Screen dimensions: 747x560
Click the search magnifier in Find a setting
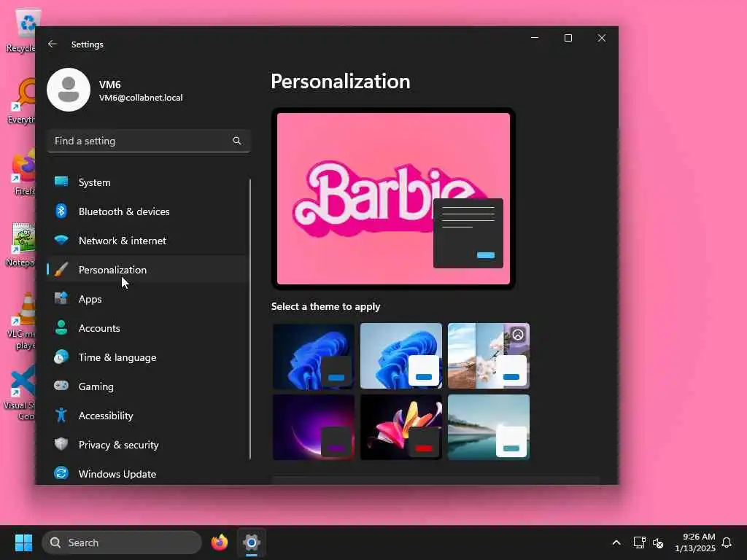point(237,141)
